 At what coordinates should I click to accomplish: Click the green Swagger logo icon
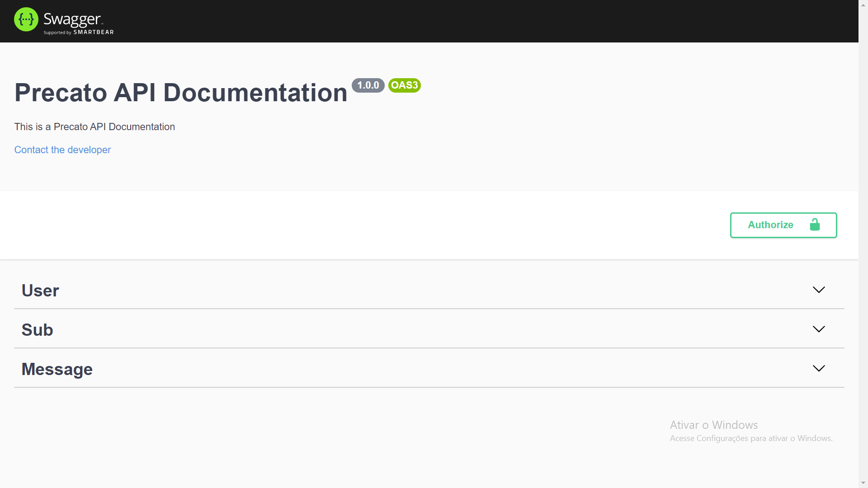click(26, 19)
